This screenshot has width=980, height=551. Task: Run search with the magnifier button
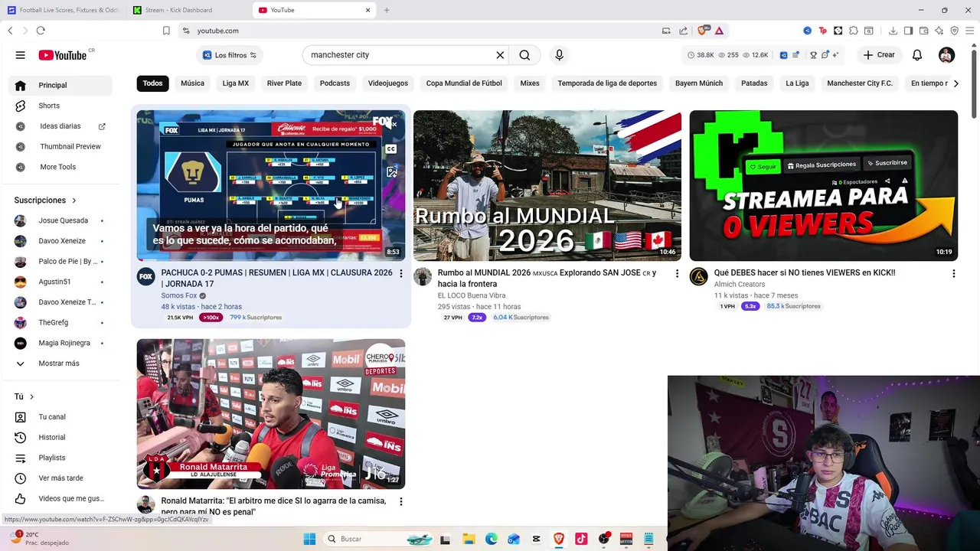coord(524,55)
